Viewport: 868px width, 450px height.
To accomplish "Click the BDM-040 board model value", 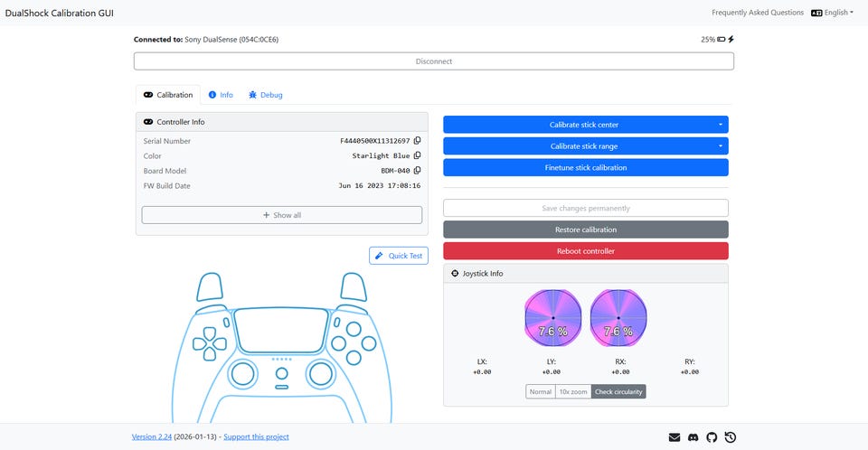I will [395, 171].
